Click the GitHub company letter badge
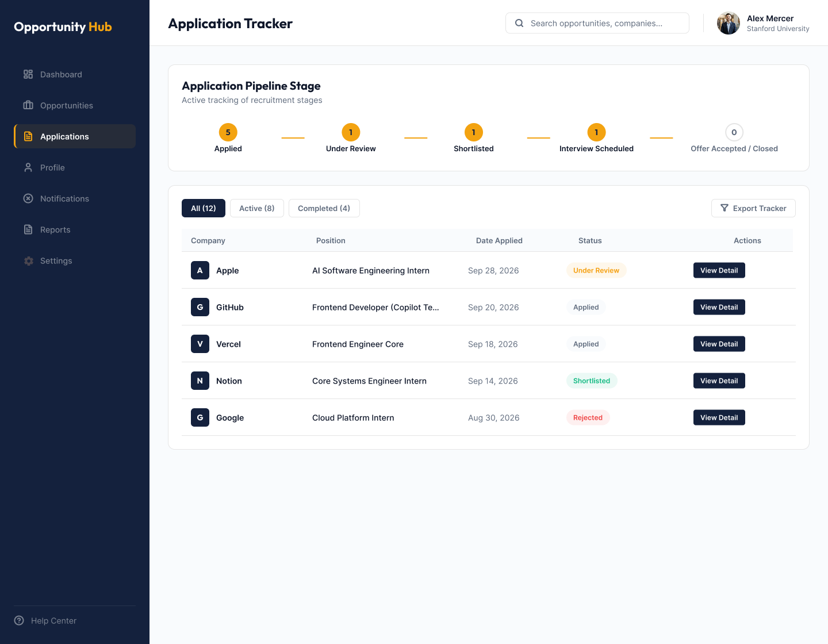828x644 pixels. coord(200,307)
